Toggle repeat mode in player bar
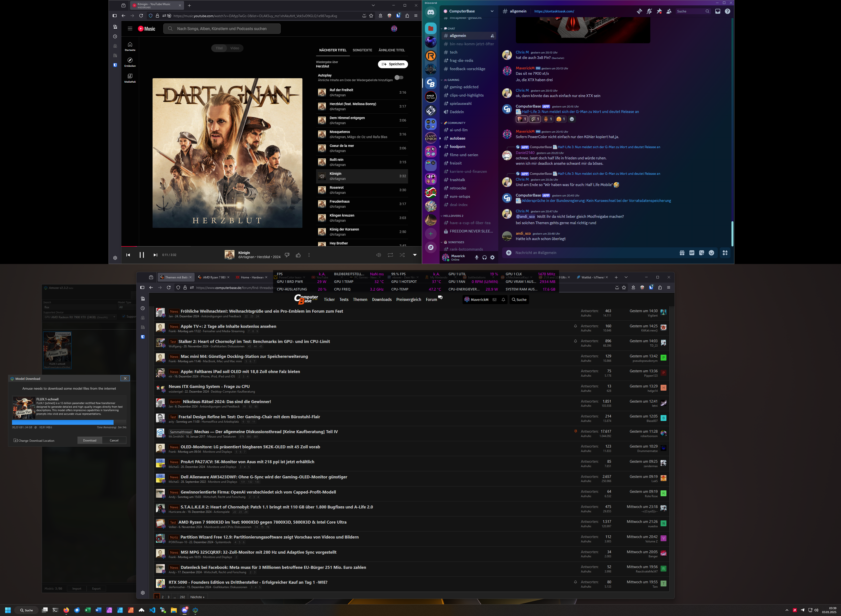841x616 pixels. pyautogui.click(x=390, y=255)
